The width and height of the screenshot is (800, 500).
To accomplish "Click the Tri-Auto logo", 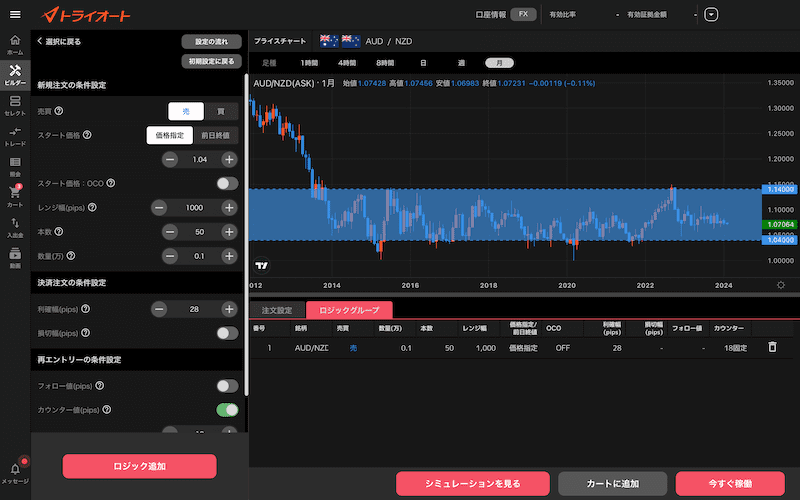I will [86, 15].
